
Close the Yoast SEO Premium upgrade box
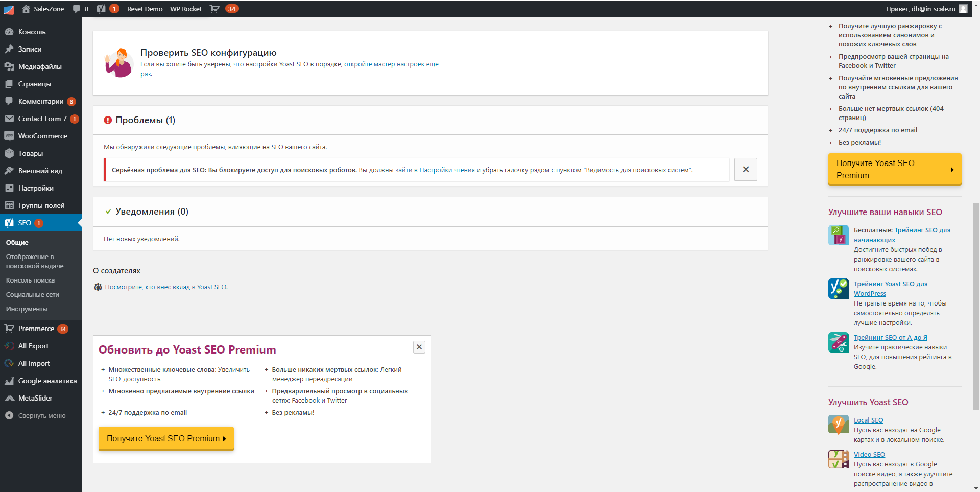(419, 347)
